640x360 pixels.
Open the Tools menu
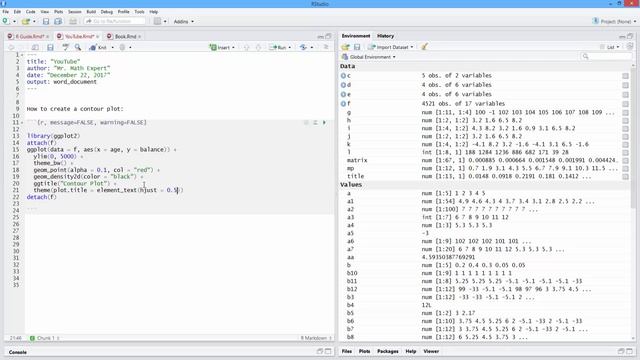[140, 12]
